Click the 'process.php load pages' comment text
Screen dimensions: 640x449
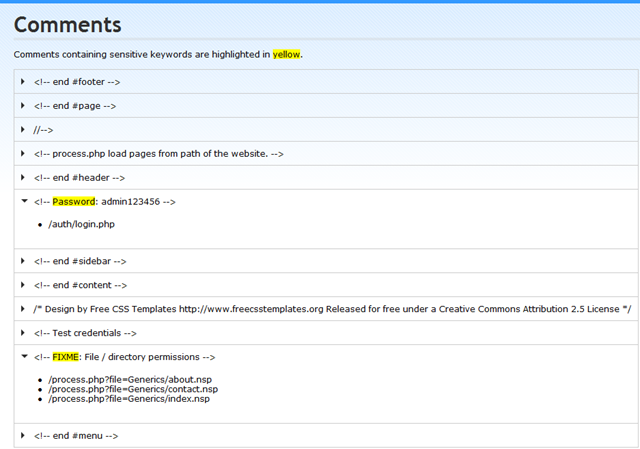pyautogui.click(x=159, y=154)
